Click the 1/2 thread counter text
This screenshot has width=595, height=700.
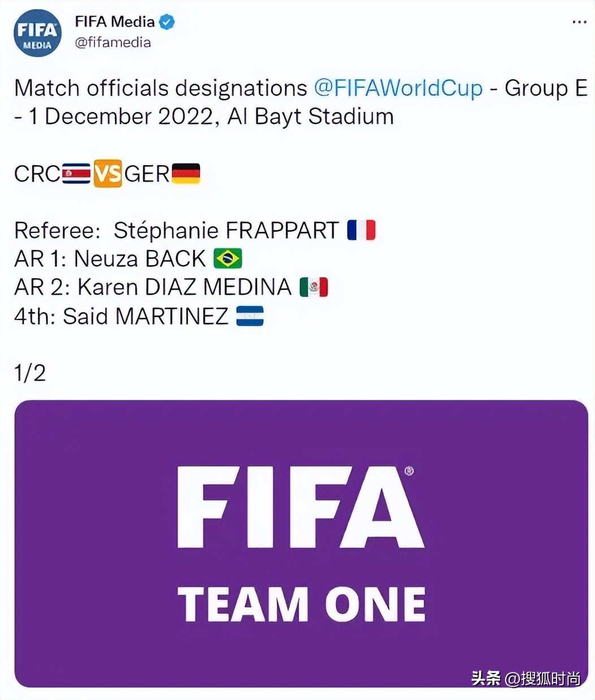coord(30,373)
